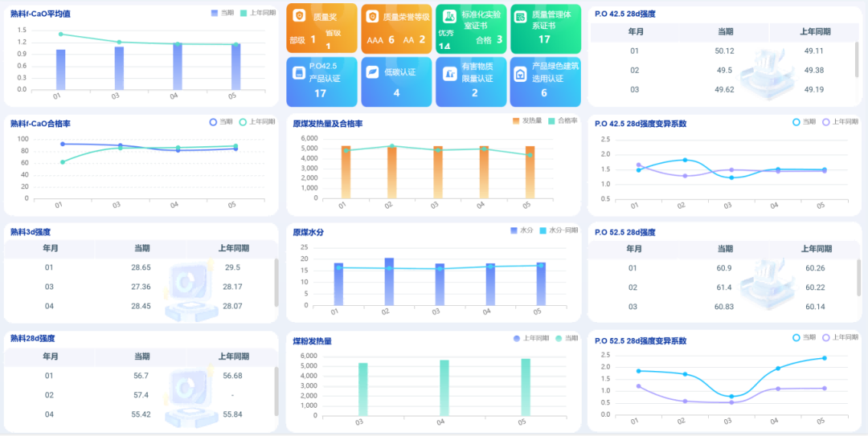This screenshot has height=436, width=868.
Task: Click the 上年同期 legend in 煤粉发热量 chart
Action: point(530,339)
